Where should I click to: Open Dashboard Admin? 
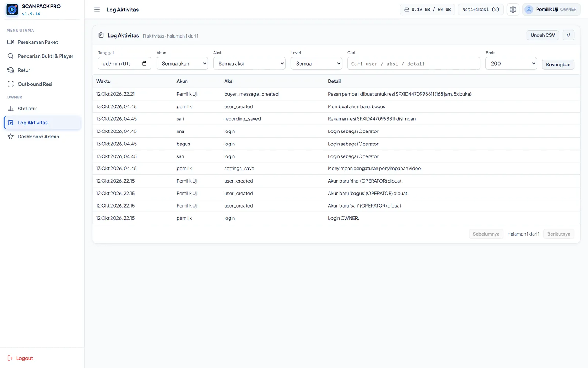[42, 137]
